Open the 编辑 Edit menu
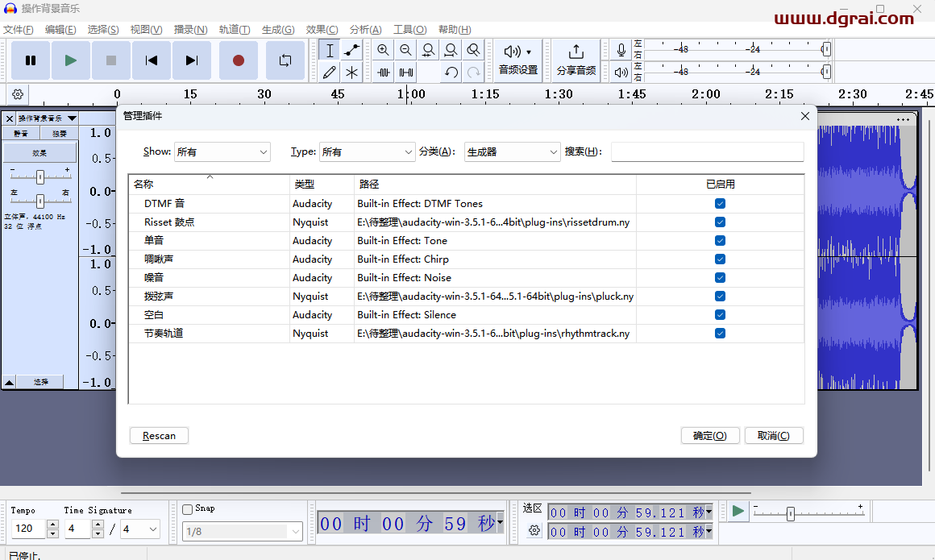Image resolution: width=935 pixels, height=560 pixels. pos(60,30)
